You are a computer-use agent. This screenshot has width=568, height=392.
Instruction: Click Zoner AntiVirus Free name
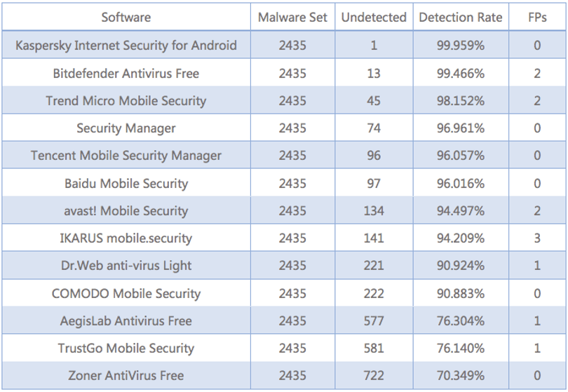(126, 375)
